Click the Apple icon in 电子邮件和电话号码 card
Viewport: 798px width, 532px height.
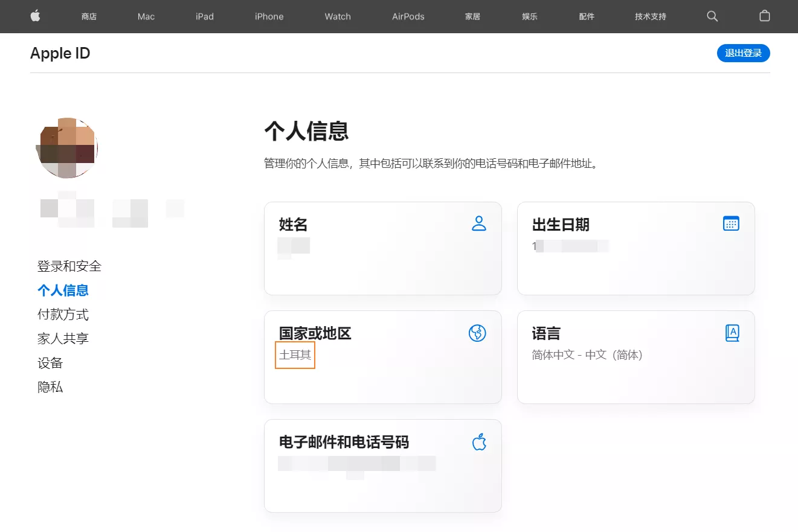click(479, 441)
